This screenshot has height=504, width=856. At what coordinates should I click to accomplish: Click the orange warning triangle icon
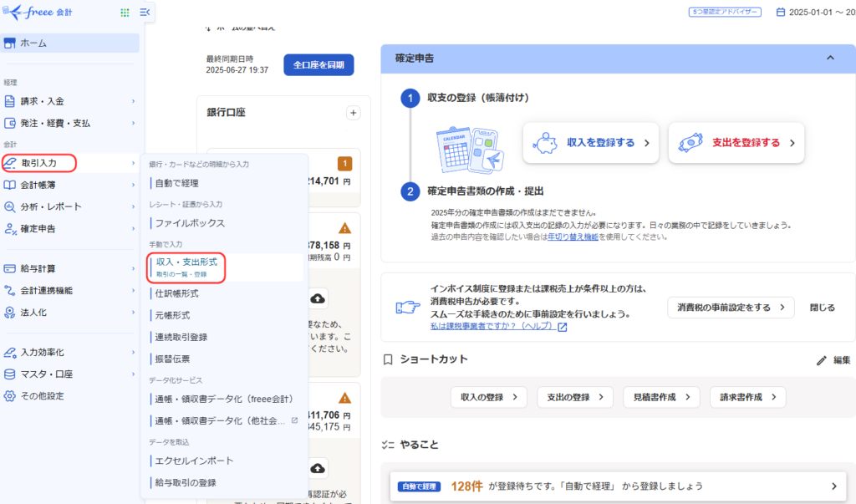[x=344, y=228]
